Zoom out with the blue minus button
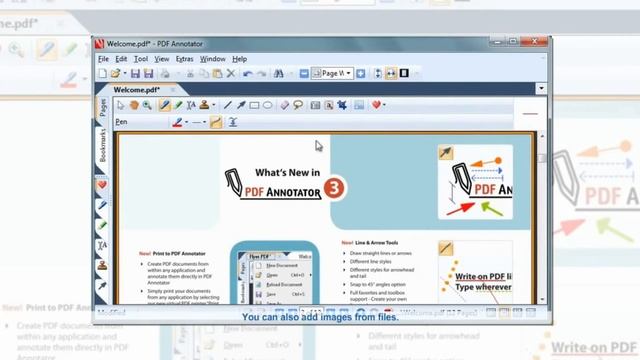Image resolution: width=640 pixels, height=360 pixels. click(x=304, y=73)
